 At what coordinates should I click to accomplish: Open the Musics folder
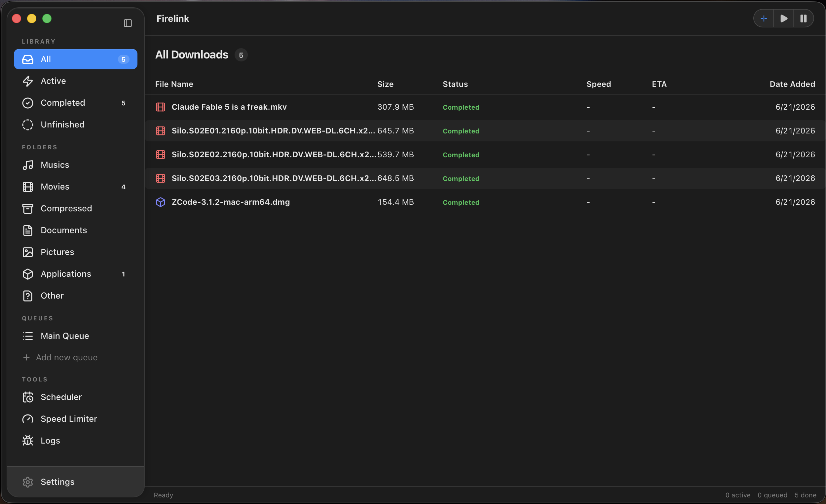(x=75, y=165)
